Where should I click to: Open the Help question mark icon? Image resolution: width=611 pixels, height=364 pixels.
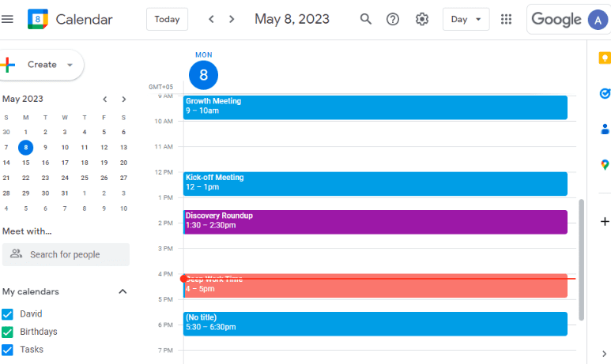coord(392,19)
